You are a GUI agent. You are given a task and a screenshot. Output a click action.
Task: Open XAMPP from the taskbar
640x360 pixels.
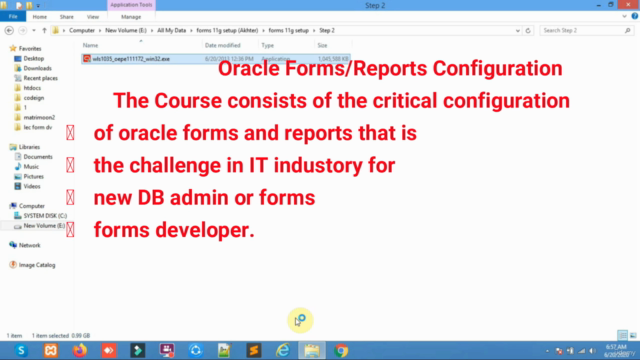(51, 350)
